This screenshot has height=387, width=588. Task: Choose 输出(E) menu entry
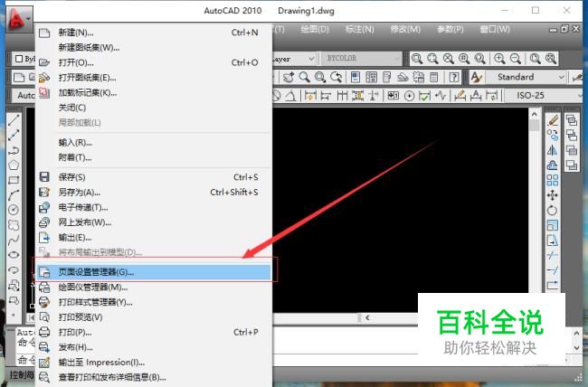click(x=154, y=238)
